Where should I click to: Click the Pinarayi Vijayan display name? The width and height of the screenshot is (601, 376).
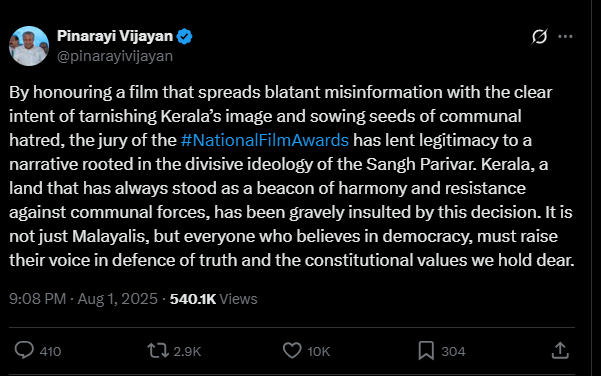(115, 36)
